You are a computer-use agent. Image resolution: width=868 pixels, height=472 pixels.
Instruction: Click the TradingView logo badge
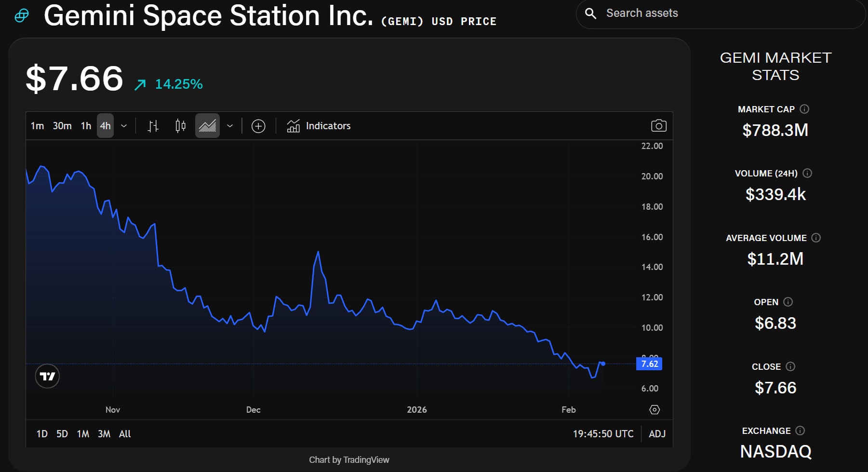tap(47, 376)
